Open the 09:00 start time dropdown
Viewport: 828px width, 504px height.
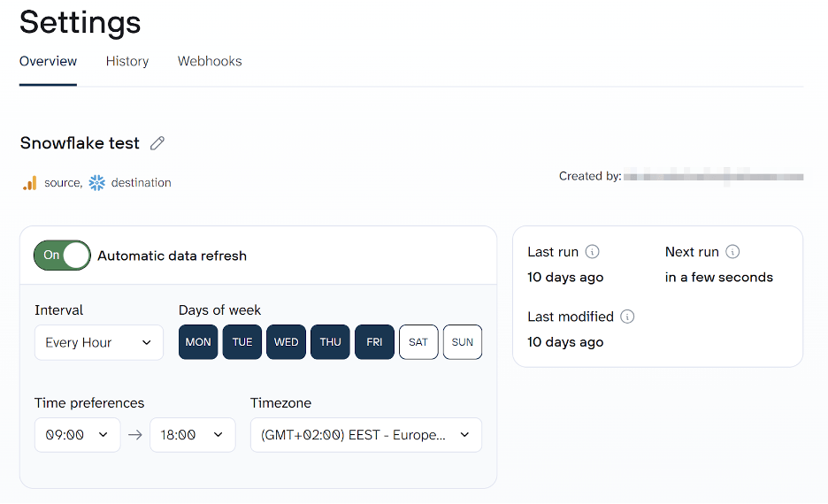[x=77, y=435]
